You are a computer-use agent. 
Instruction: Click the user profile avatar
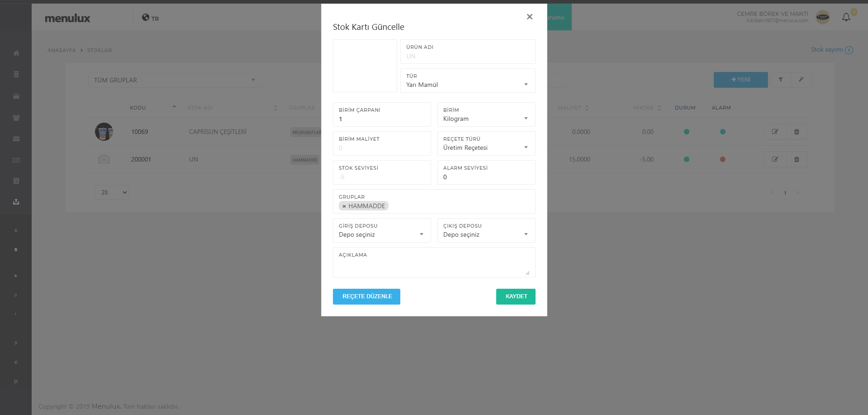[823, 17]
